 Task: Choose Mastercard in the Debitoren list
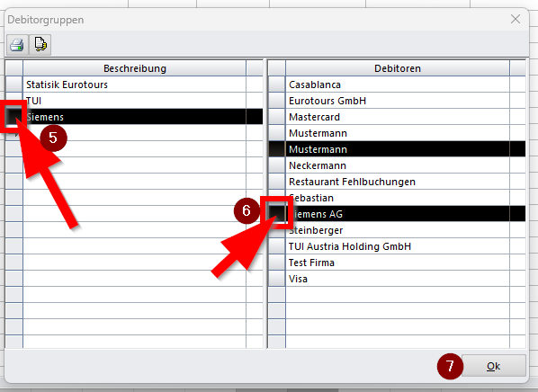[398, 117]
